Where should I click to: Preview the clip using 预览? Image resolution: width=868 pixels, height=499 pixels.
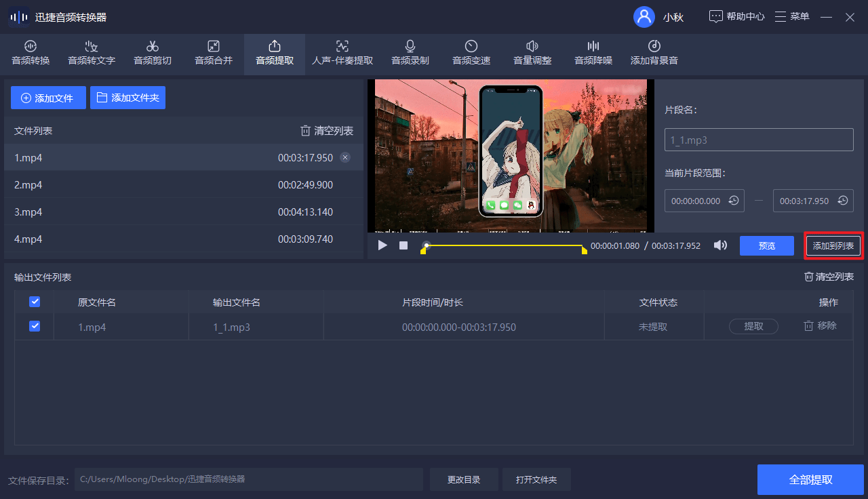tap(767, 245)
